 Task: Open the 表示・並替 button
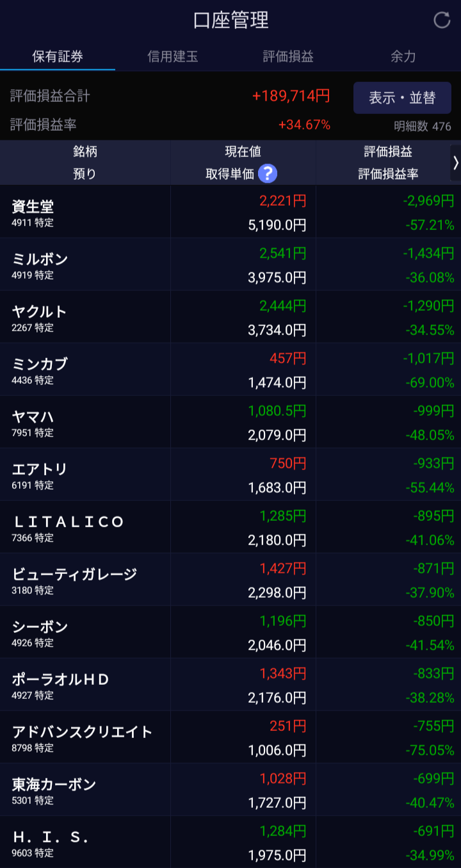pos(402,98)
